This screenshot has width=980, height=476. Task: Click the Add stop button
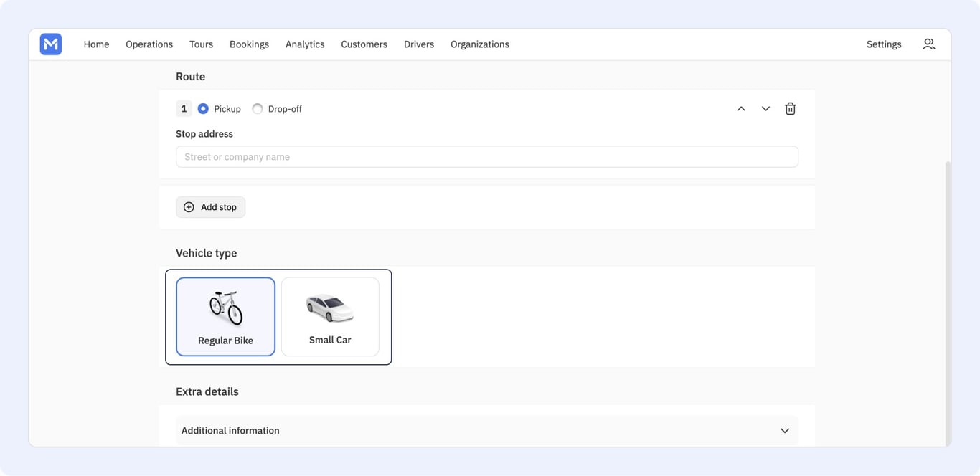tap(210, 207)
